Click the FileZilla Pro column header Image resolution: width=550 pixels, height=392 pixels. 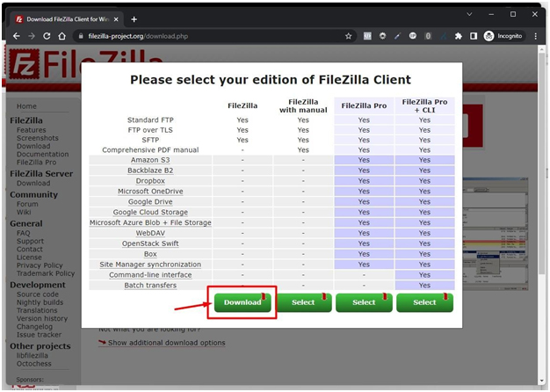[x=364, y=105]
